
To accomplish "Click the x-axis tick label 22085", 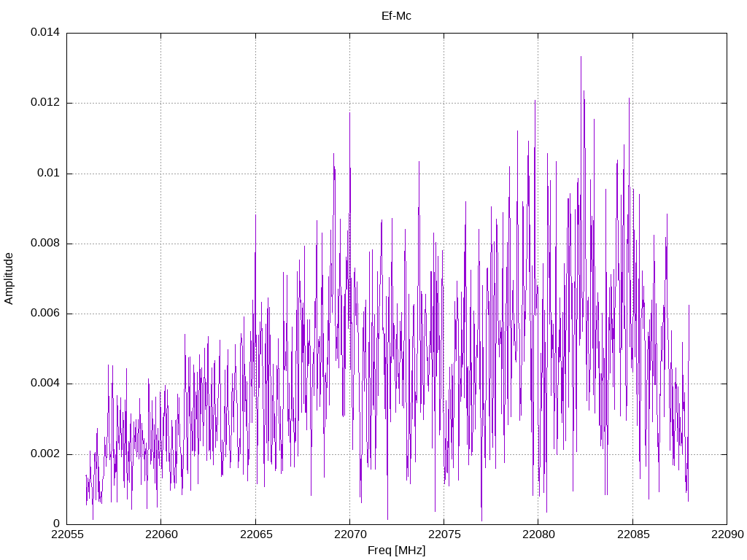I will (x=633, y=534).
